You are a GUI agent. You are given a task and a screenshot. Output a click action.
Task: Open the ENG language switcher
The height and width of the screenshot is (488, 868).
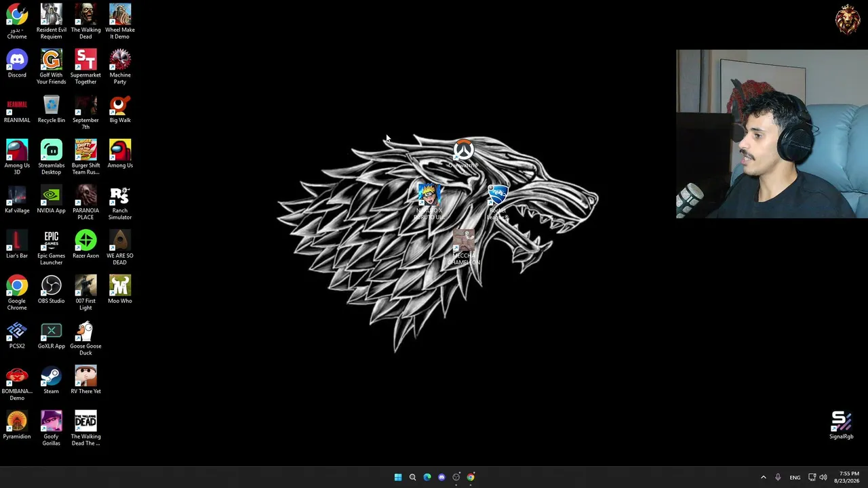795,477
